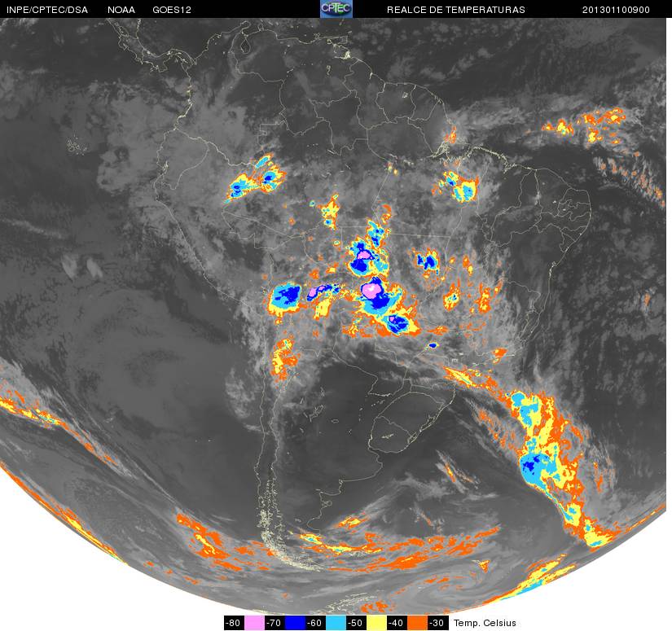Select the dark blue -70 legend swatch

[296, 623]
